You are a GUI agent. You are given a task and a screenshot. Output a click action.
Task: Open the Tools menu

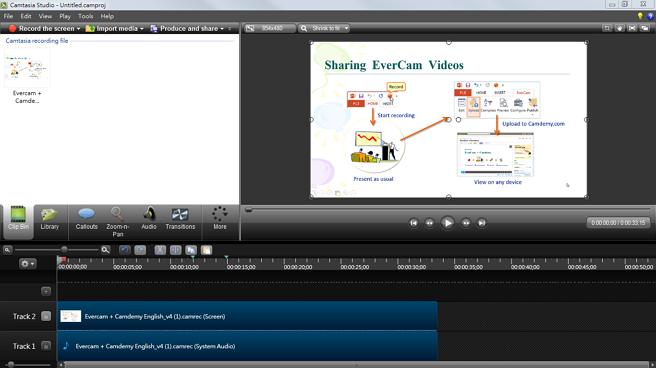(x=85, y=16)
